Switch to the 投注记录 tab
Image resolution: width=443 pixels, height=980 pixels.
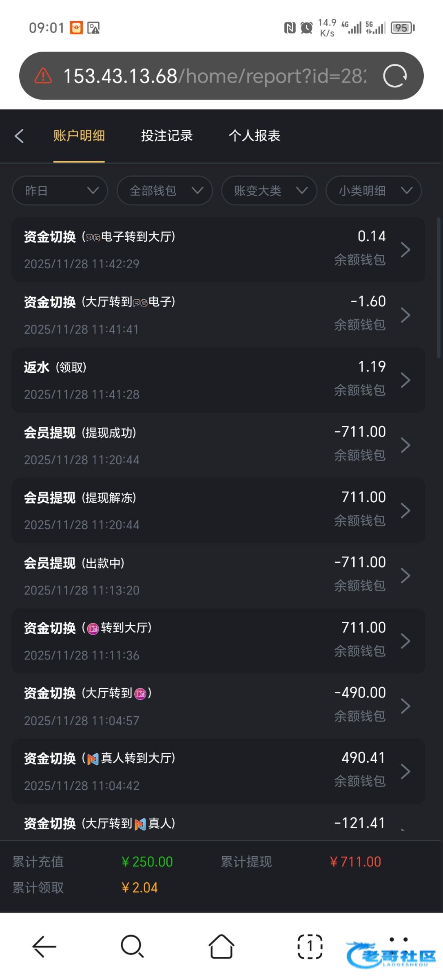point(167,136)
